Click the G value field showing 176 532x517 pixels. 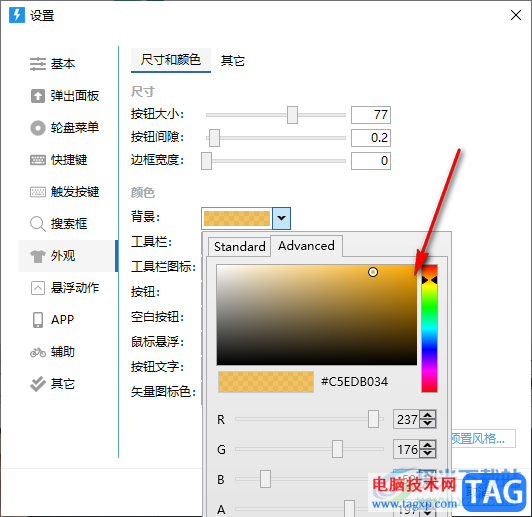pos(406,449)
